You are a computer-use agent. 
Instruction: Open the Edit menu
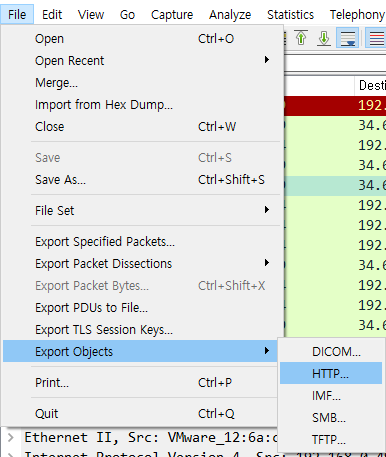coord(52,15)
